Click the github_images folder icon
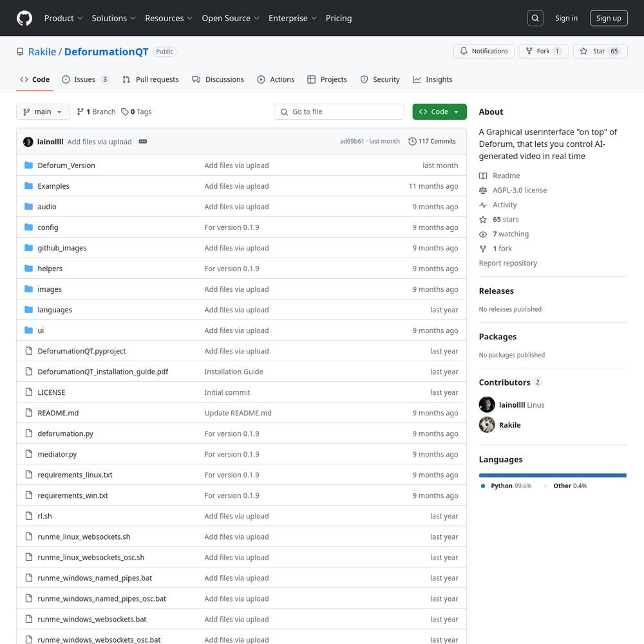This screenshot has width=644, height=644. coord(28,248)
